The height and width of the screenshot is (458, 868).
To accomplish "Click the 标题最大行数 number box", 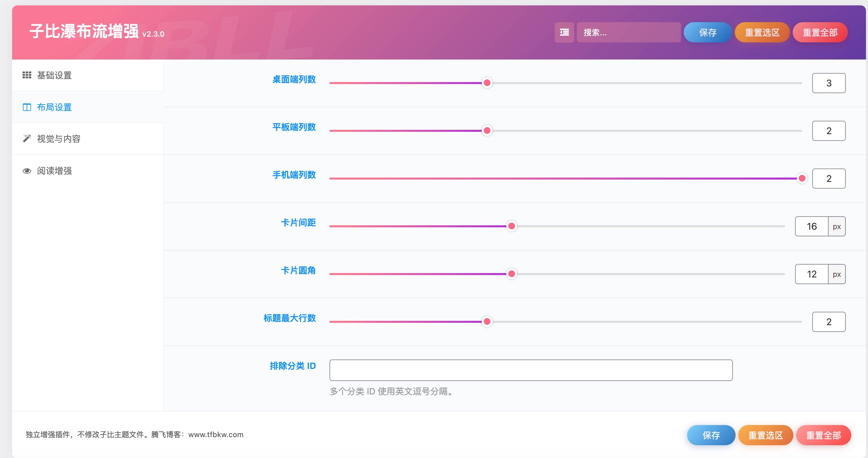I will click(829, 321).
